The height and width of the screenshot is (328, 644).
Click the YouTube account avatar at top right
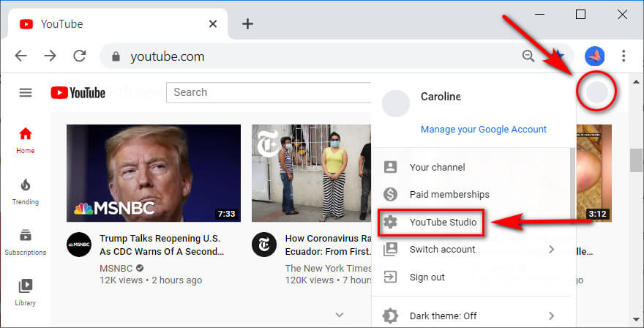click(596, 92)
